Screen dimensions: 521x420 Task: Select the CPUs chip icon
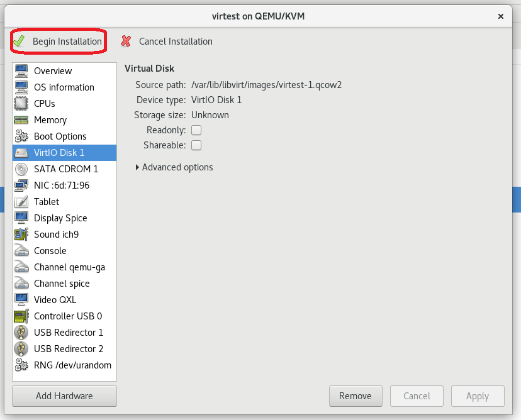point(21,103)
